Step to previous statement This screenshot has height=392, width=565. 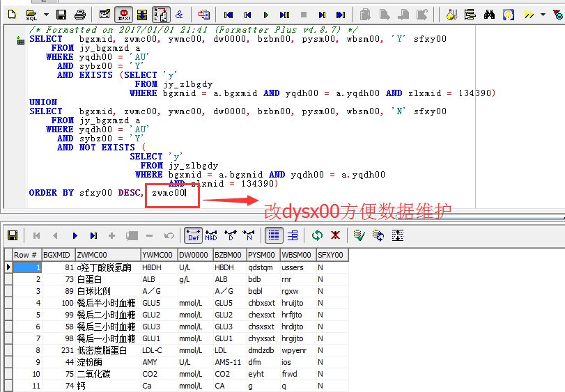pos(247,15)
